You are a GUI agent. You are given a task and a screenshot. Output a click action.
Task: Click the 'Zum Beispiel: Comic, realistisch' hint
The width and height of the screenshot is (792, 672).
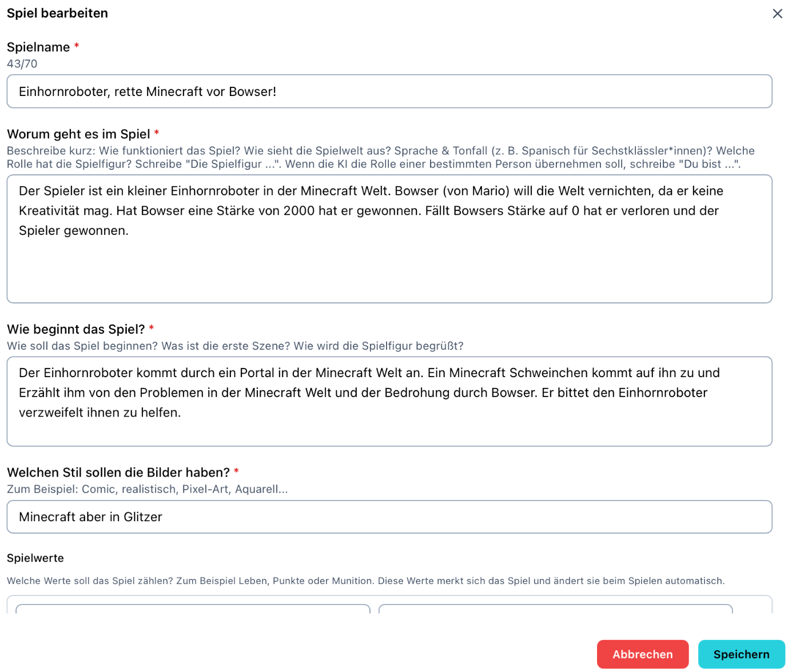click(x=147, y=489)
